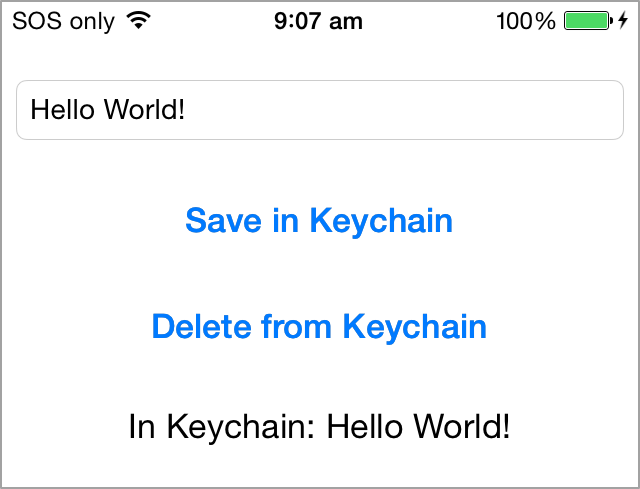Screen dimensions: 640x489
Task: Click the empty area after the text field's text
Action: (x=420, y=109)
